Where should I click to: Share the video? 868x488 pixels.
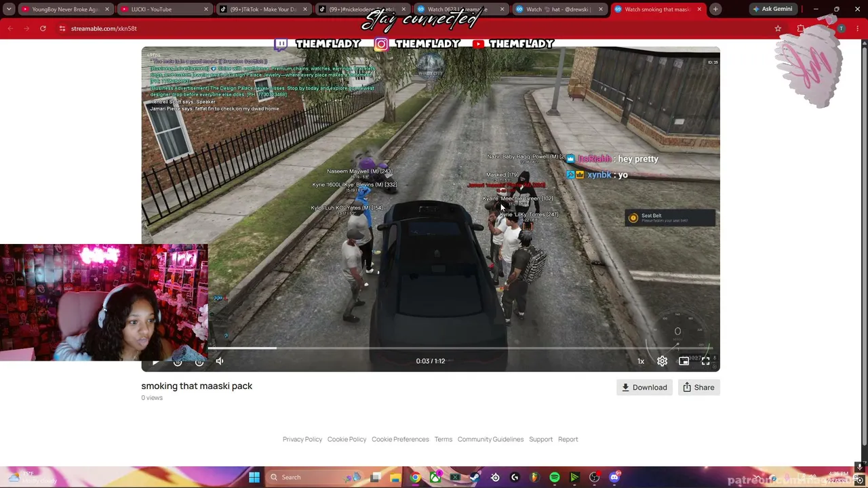tap(698, 387)
